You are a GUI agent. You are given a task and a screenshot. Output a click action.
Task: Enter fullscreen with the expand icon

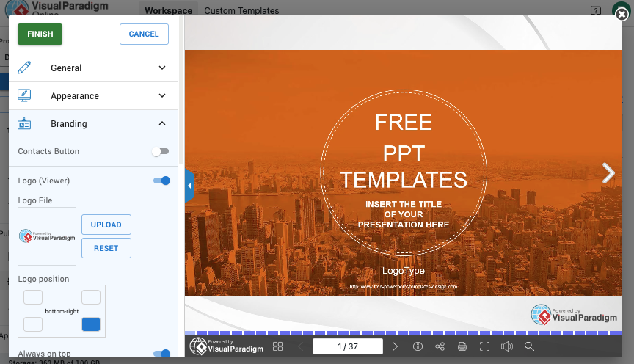(484, 346)
